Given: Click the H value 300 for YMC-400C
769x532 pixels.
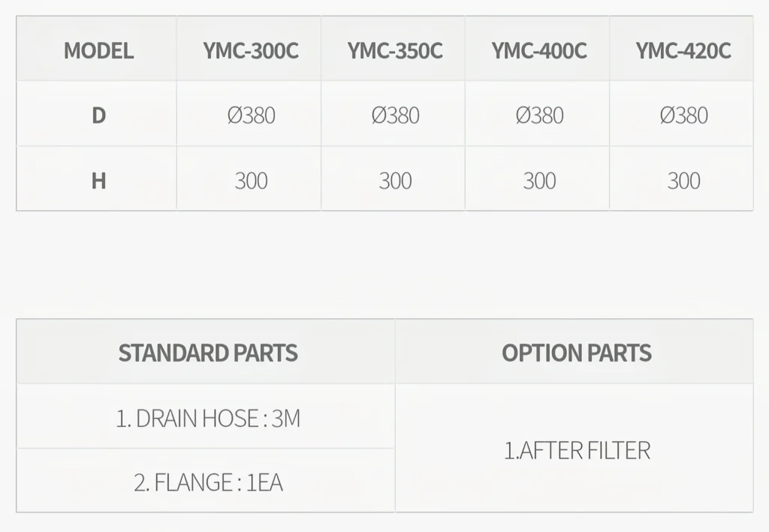Looking at the screenshot, I should pyautogui.click(x=539, y=181).
